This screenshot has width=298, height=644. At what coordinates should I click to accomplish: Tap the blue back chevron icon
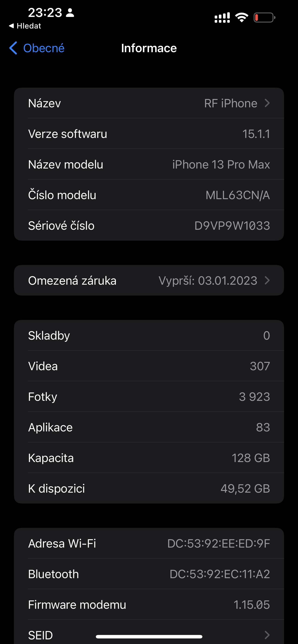(x=13, y=48)
